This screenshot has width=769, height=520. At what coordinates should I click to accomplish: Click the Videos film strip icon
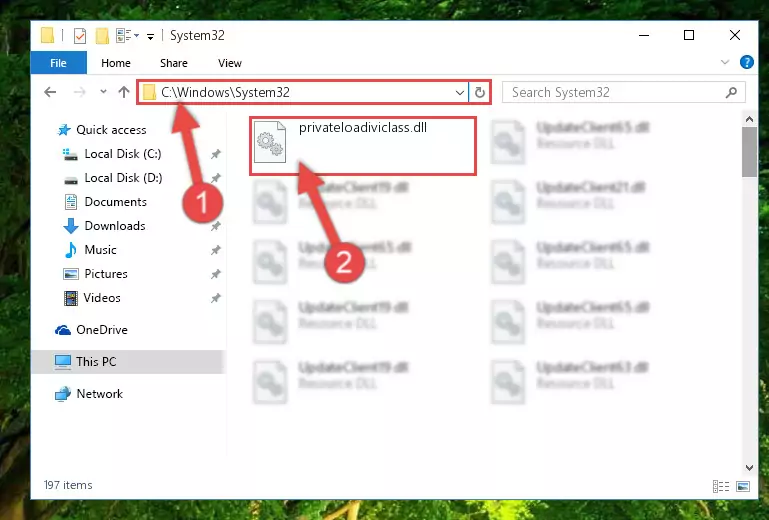pos(71,298)
